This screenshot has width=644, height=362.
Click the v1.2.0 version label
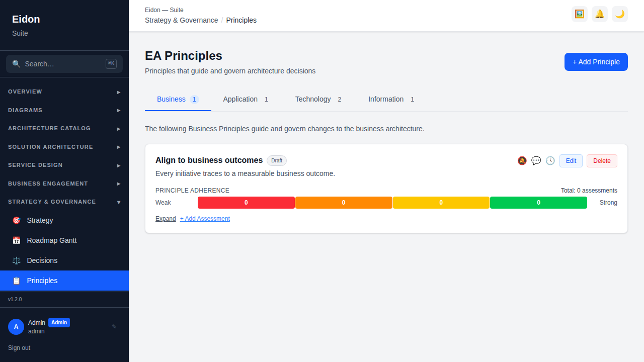pyautogui.click(x=15, y=299)
